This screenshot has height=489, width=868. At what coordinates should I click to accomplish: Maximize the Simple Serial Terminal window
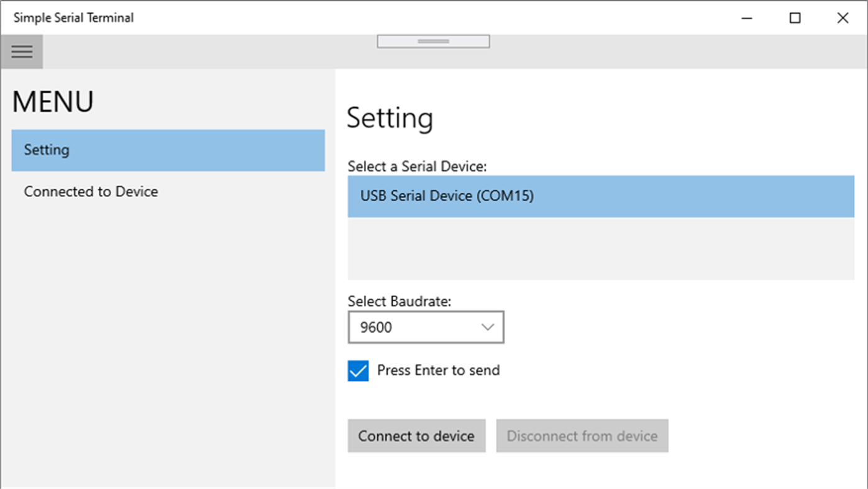[x=795, y=18]
